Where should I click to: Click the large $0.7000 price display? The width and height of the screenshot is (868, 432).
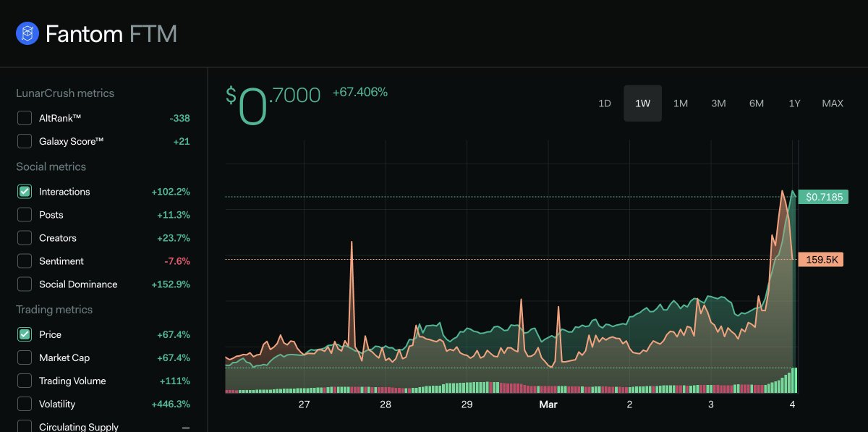pyautogui.click(x=273, y=106)
